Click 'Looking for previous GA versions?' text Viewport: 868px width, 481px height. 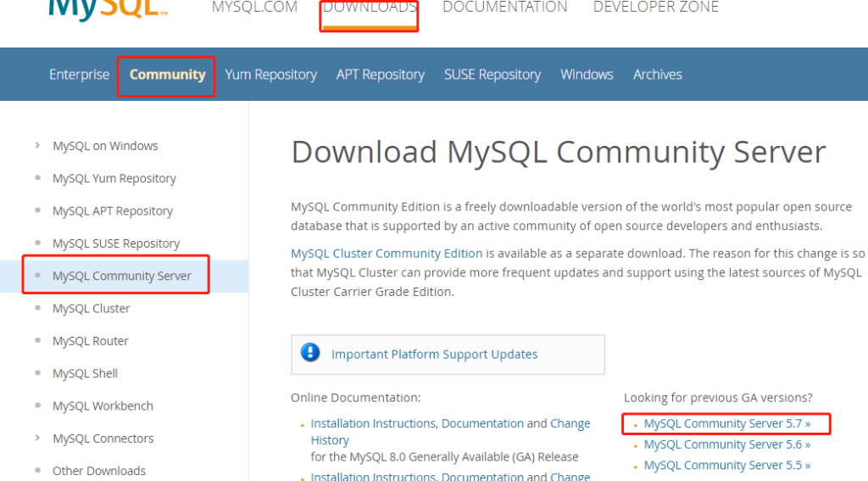(718, 398)
